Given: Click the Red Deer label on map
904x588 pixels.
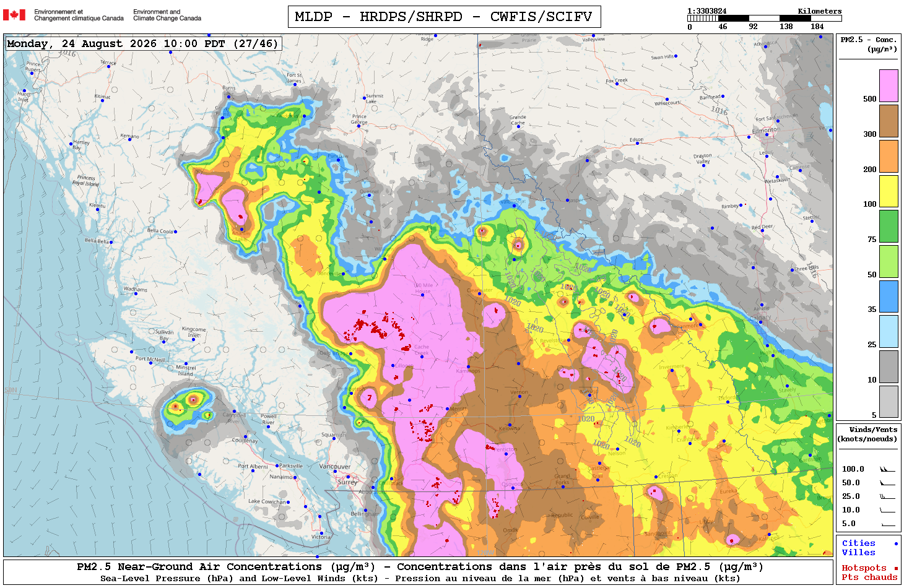Looking at the screenshot, I should 762,227.
